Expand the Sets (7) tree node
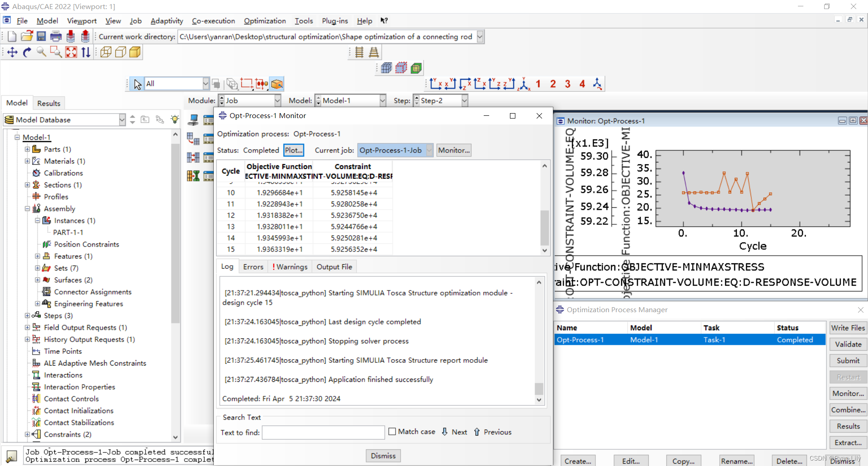 click(x=38, y=268)
